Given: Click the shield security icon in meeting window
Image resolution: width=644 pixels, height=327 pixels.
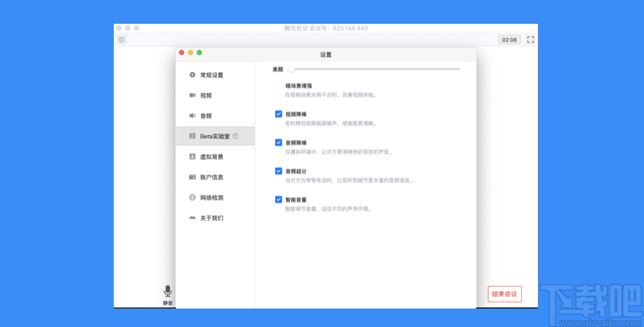Looking at the screenshot, I should [121, 40].
